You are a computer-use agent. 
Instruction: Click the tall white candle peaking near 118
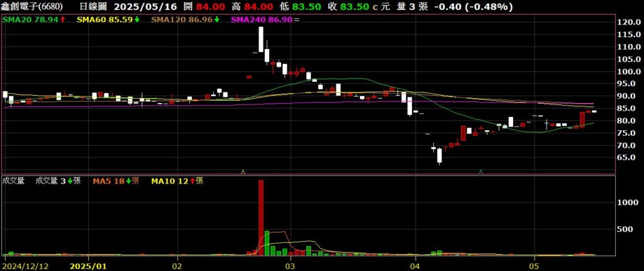(x=261, y=40)
